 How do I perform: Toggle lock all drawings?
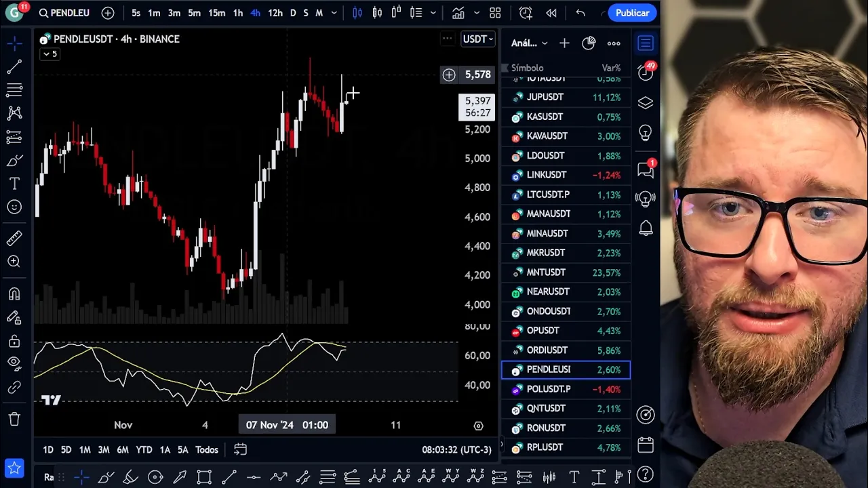click(x=14, y=341)
